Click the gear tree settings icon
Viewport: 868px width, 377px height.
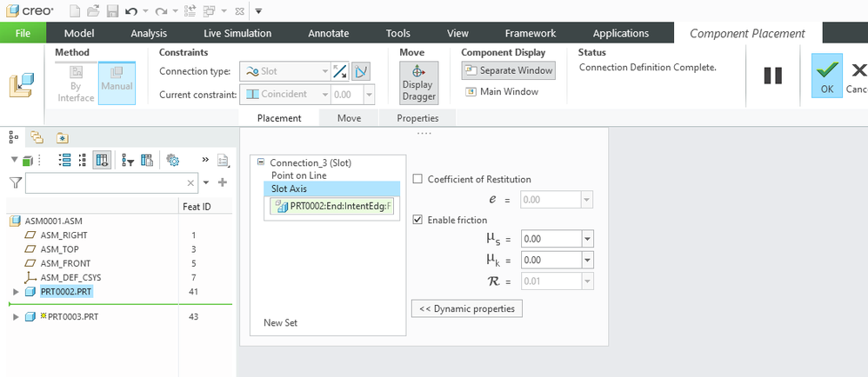(x=173, y=161)
